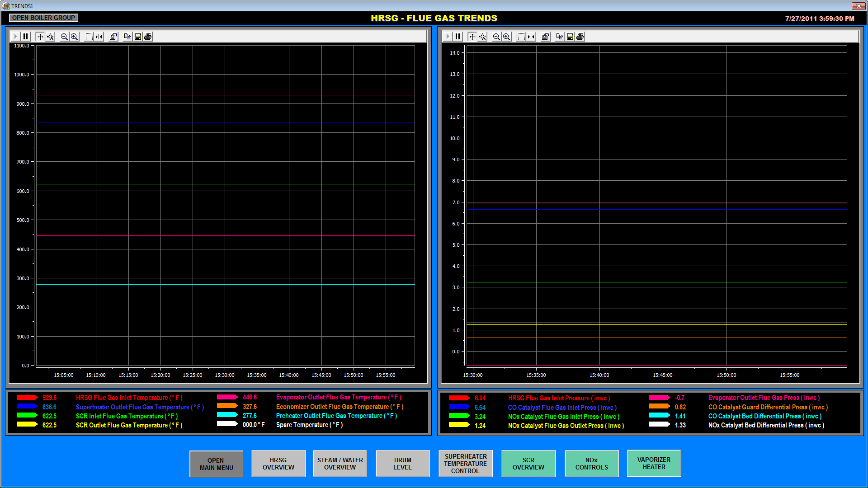Open the Drum Level screen
The height and width of the screenshot is (488, 868).
402,464
